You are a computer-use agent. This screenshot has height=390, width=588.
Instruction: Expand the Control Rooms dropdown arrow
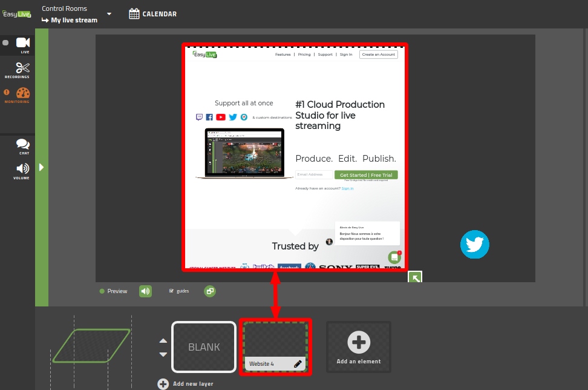pos(109,14)
